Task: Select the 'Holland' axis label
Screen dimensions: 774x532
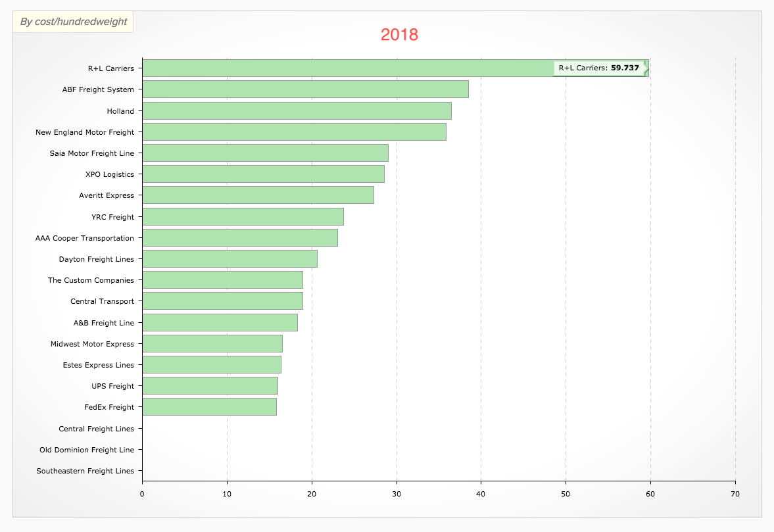Action: point(120,111)
